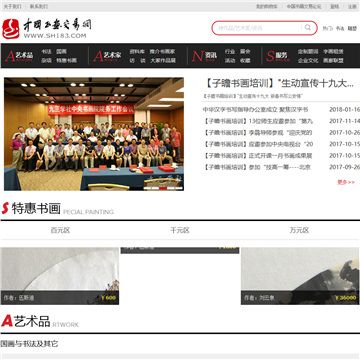
Task: Select 推介书画家 in the nav bar
Action: 162,52
